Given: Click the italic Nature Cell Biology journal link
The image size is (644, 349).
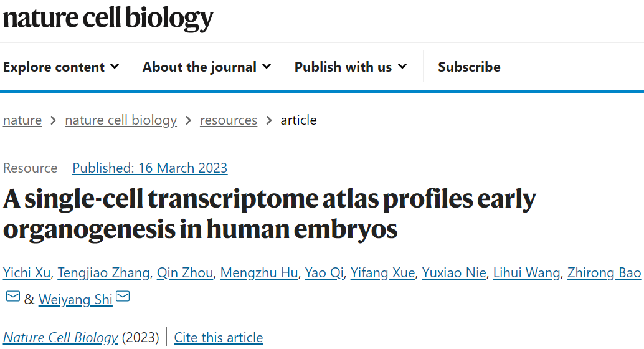Looking at the screenshot, I should (60, 338).
